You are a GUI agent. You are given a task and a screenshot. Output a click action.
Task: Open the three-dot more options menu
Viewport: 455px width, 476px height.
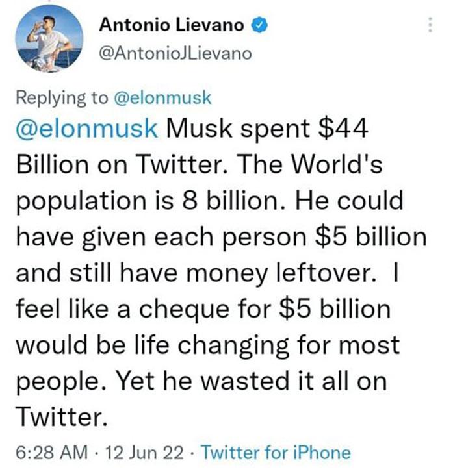click(428, 27)
